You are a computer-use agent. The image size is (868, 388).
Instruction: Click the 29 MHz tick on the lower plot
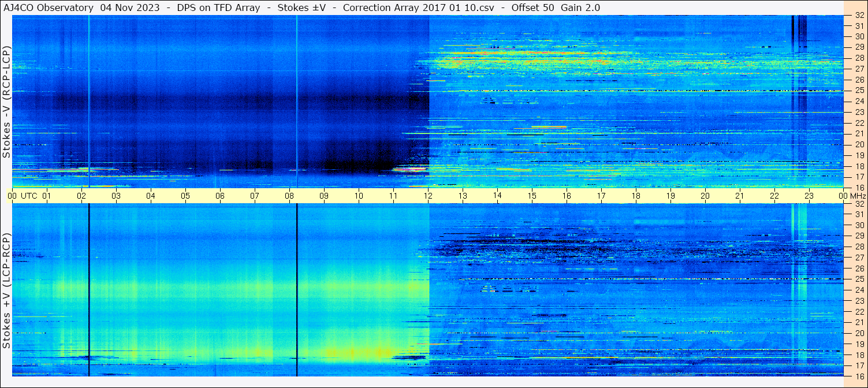click(859, 236)
